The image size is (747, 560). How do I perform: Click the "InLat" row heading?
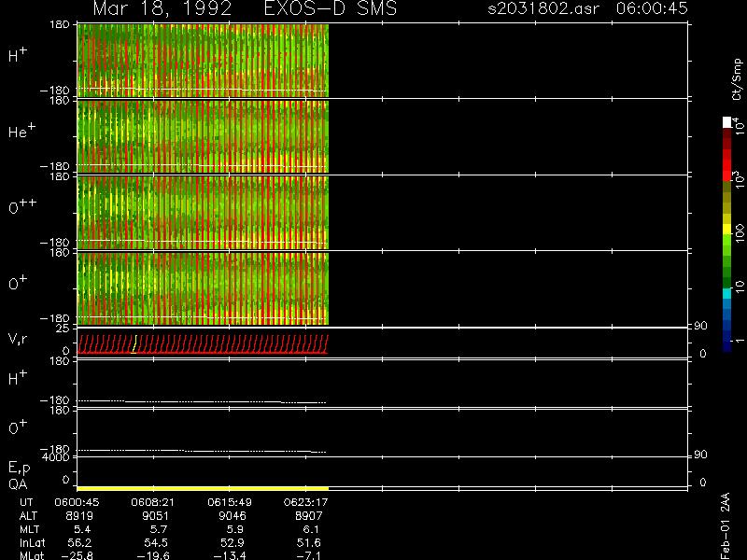[33, 542]
